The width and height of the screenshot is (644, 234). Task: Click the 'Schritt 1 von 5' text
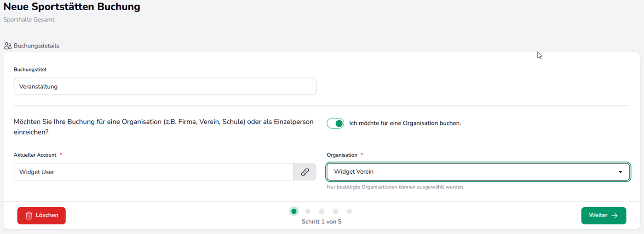click(x=322, y=222)
